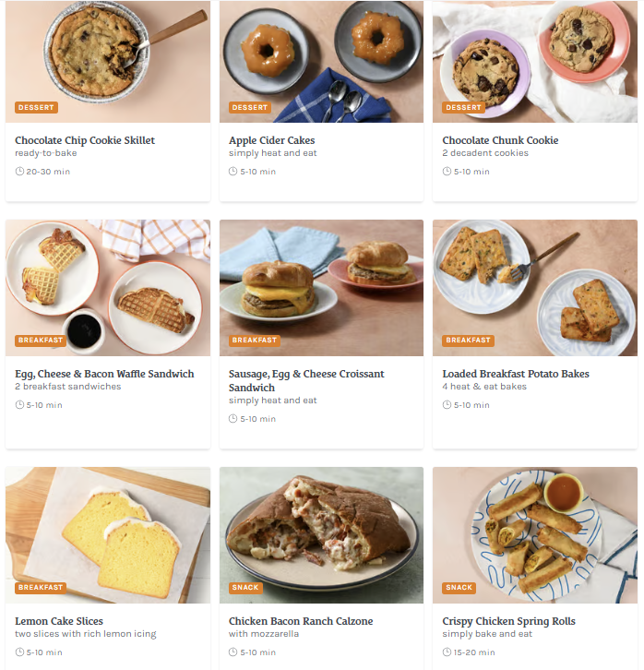Open Egg, Cheese & Bacon Waffle Sandwich title

[x=104, y=374]
